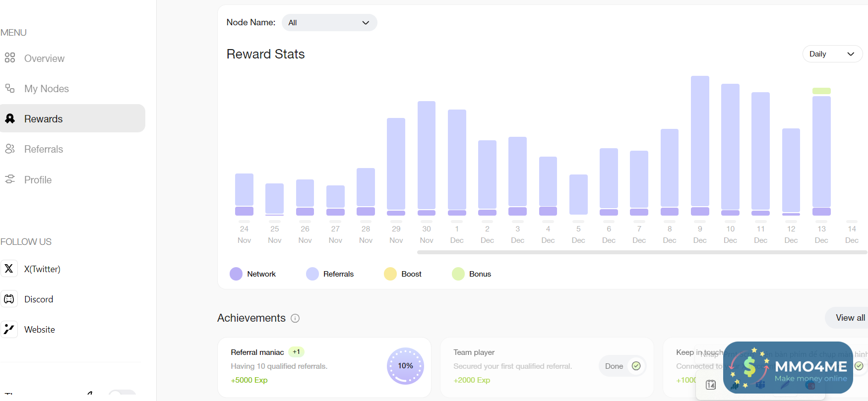The width and height of the screenshot is (868, 401).
Task: Click the Referrals people icon
Action: coord(9,149)
